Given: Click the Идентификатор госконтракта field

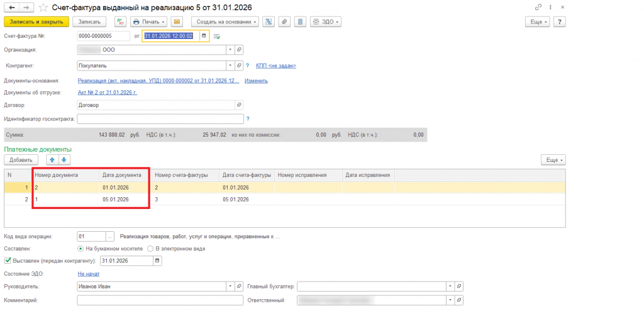Looking at the screenshot, I should 160,119.
